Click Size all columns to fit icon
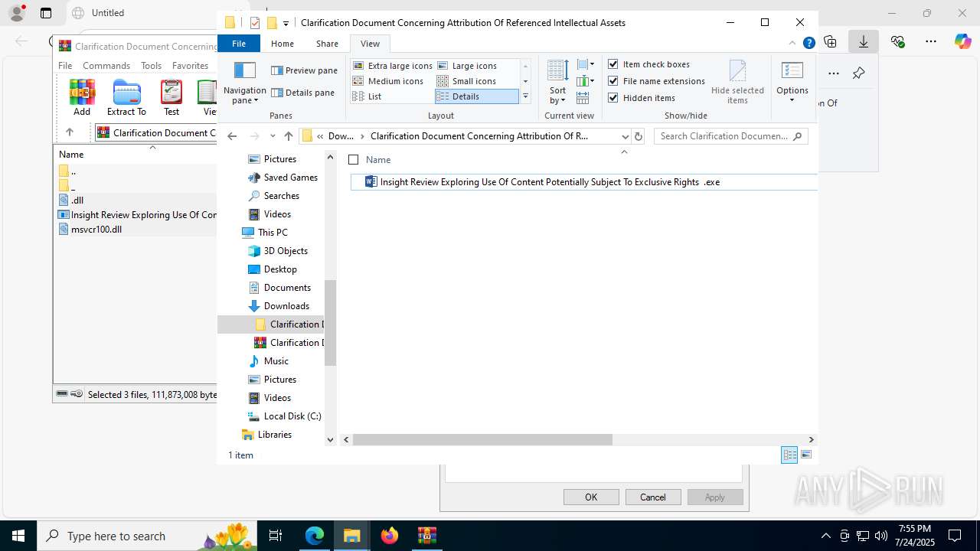This screenshot has height=551, width=980. [583, 98]
